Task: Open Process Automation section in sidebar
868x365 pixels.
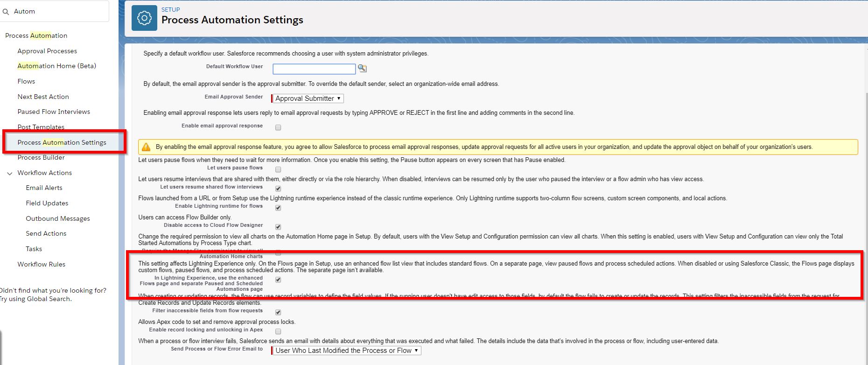Action: (36, 35)
